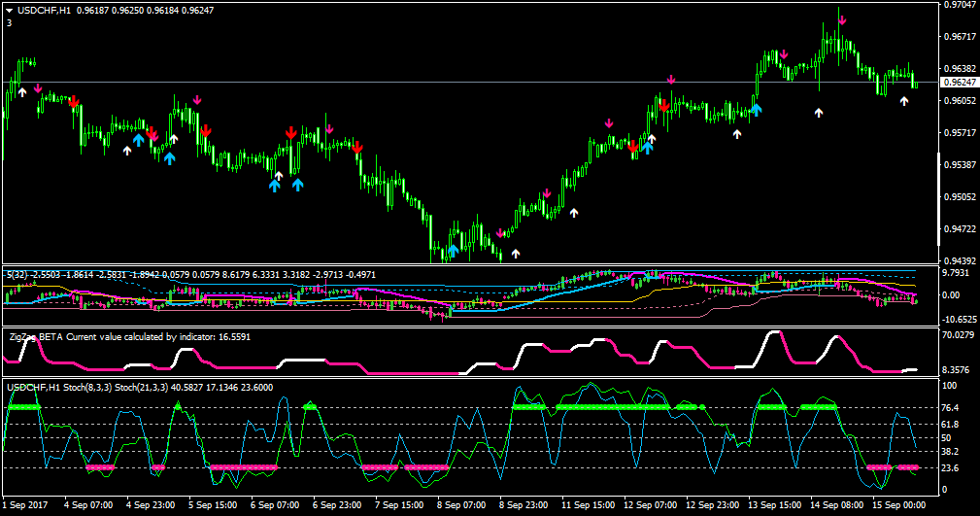Click the 1 Sep 2017 date label

(25, 504)
